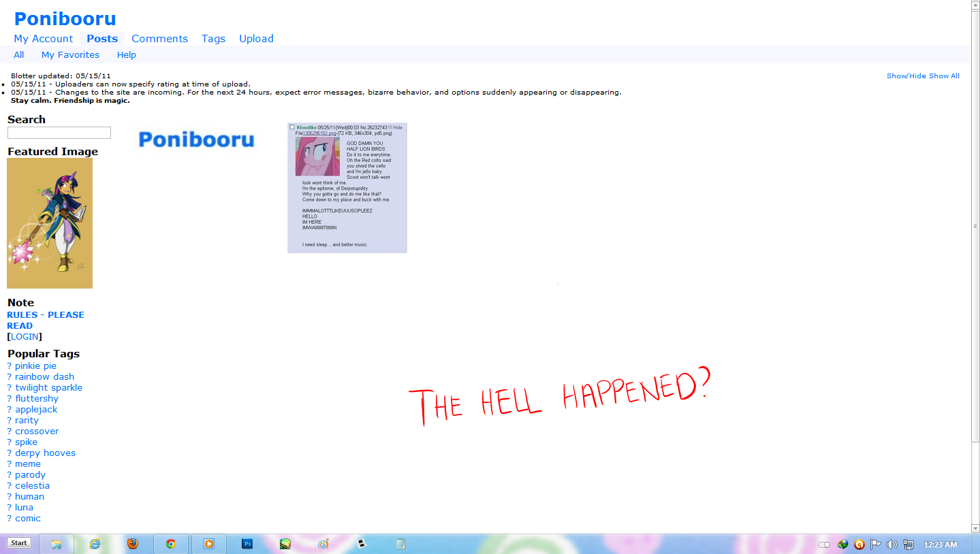Select the luna tag
Viewport: 980px width, 554px height.
[25, 508]
